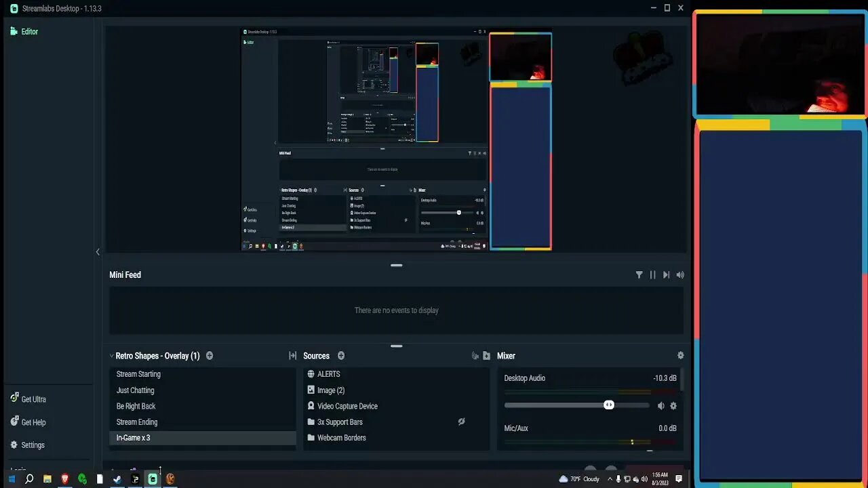Select the Image (2) source
Image resolution: width=868 pixels, height=488 pixels.
396,390
